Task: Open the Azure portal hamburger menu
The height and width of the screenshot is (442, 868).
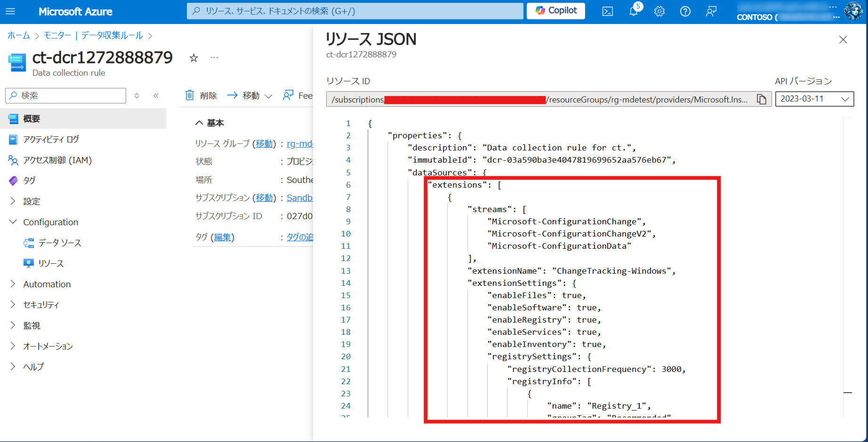Action: pos(10,11)
